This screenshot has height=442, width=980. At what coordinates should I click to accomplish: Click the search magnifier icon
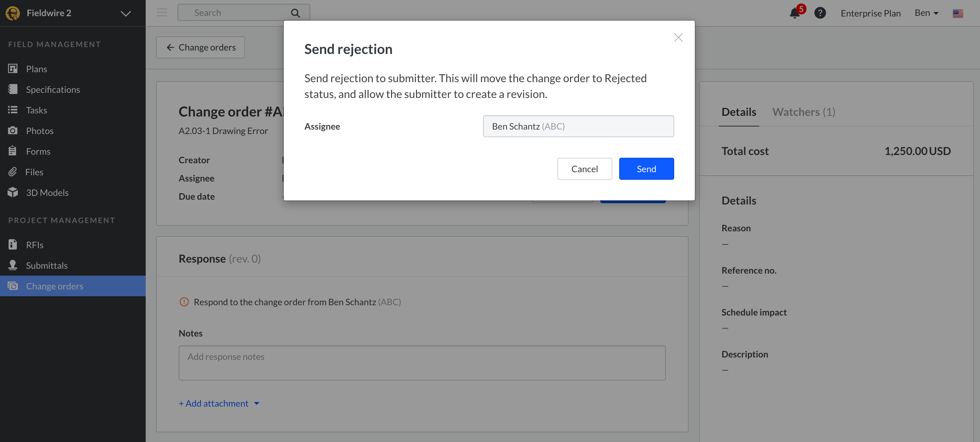(x=295, y=13)
